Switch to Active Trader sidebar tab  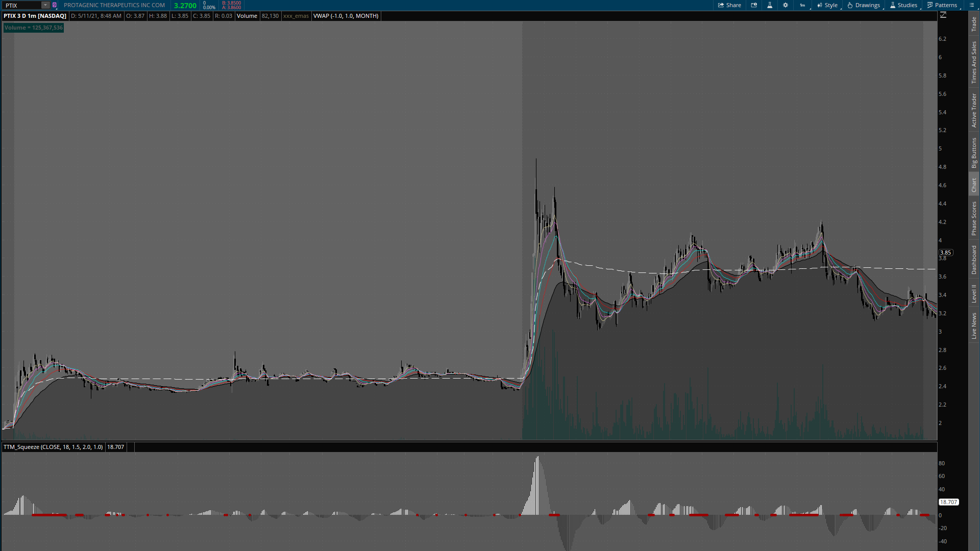974,110
